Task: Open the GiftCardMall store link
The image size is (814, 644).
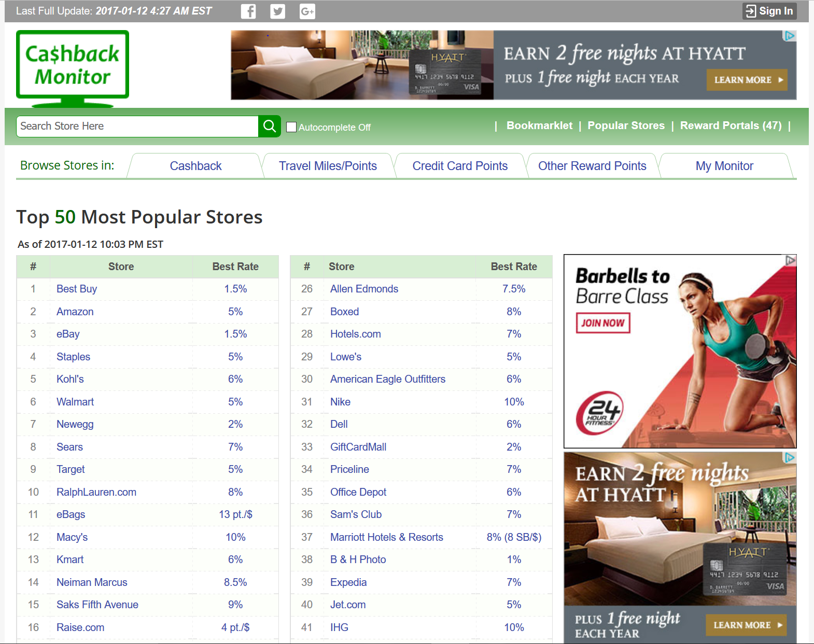Action: (358, 447)
